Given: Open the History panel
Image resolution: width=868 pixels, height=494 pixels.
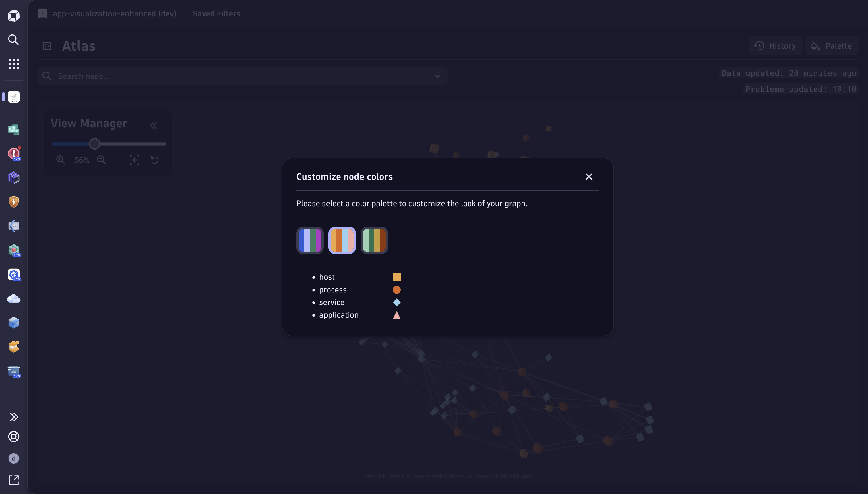Looking at the screenshot, I should pos(775,45).
